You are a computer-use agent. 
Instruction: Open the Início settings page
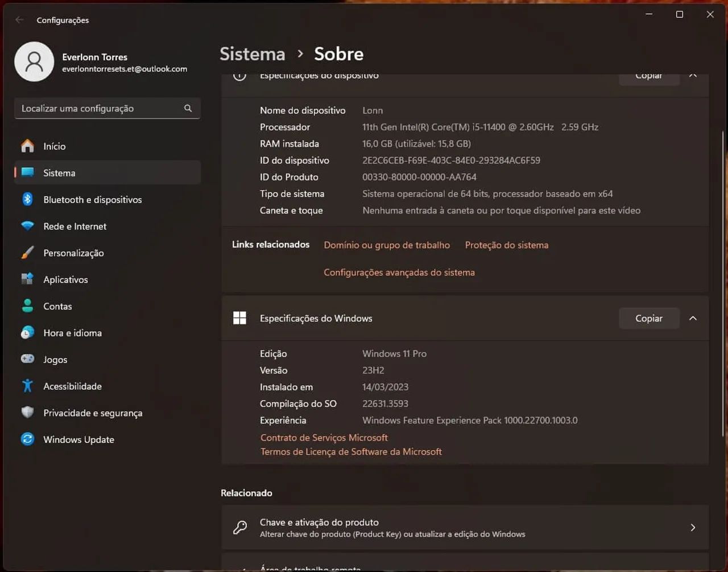[x=107, y=146]
